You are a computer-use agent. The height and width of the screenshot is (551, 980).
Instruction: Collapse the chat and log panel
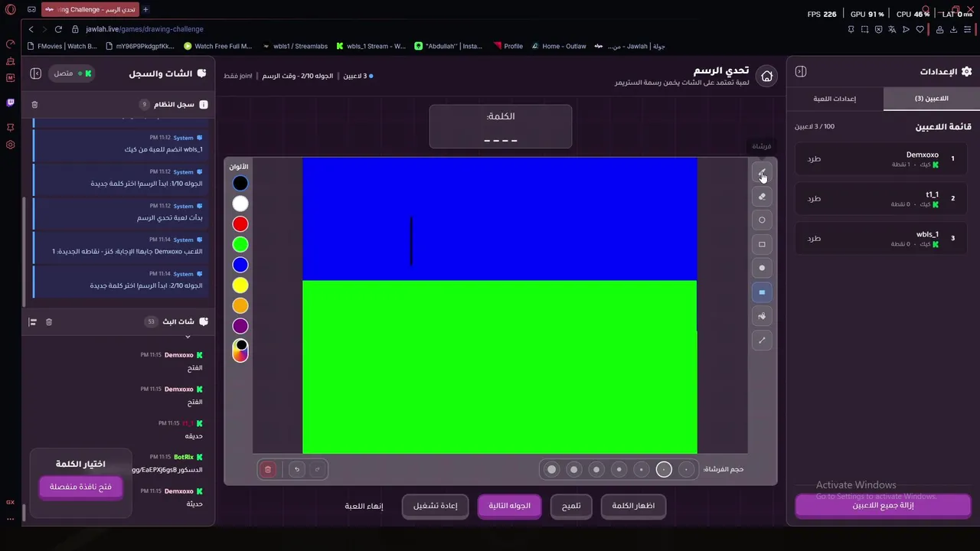[x=35, y=73]
